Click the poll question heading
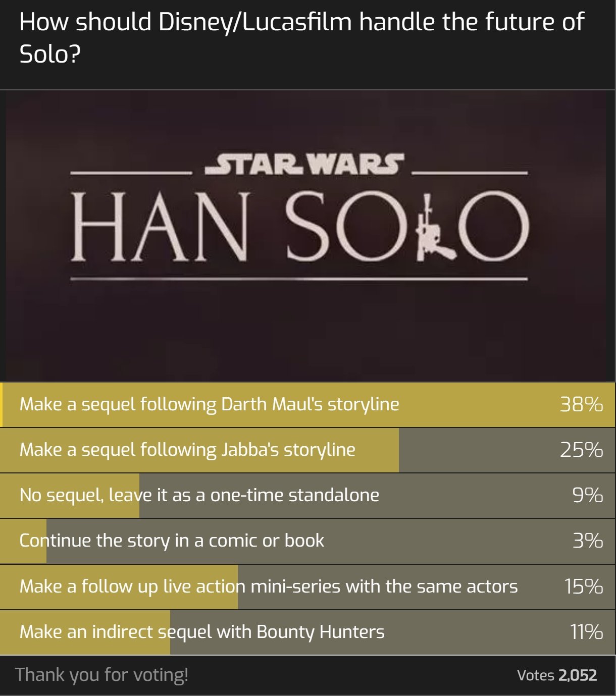This screenshot has height=696, width=616. (x=301, y=37)
